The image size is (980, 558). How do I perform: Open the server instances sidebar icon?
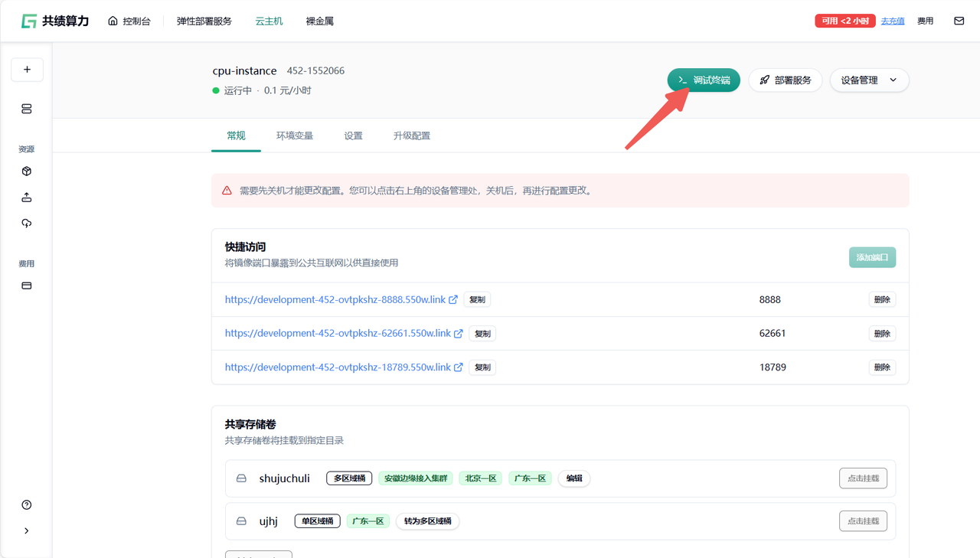pos(27,109)
